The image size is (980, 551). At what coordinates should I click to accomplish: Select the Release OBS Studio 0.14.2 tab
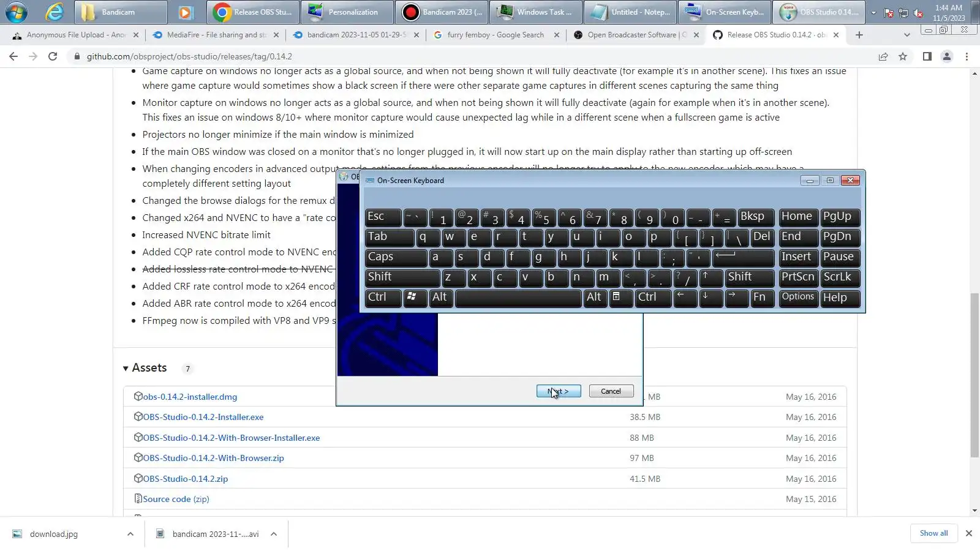click(x=775, y=35)
